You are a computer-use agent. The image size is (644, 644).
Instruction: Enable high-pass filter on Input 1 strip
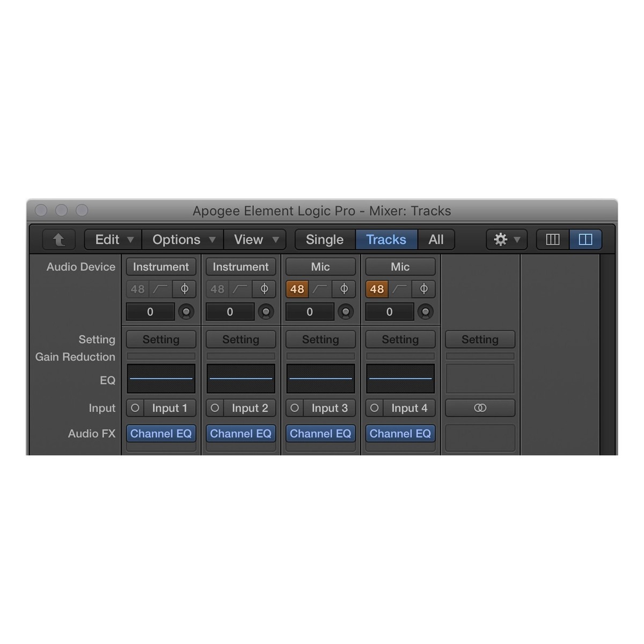(160, 289)
